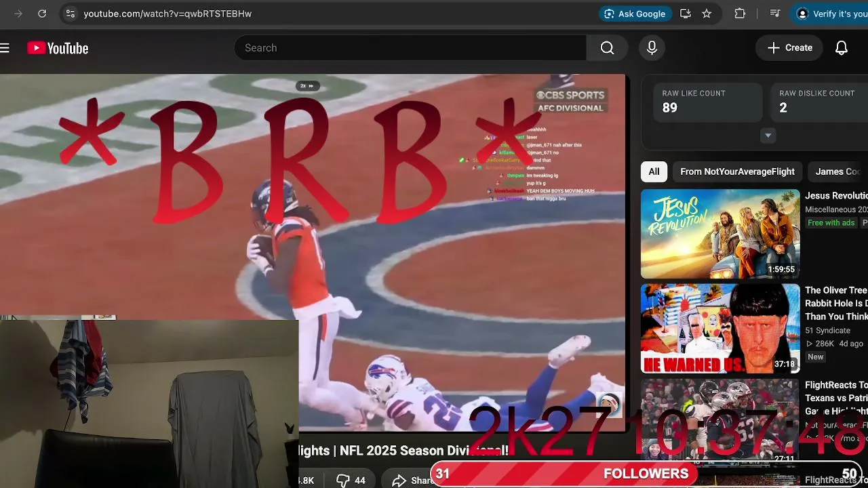Go to YouTube home via the logo

(58, 48)
